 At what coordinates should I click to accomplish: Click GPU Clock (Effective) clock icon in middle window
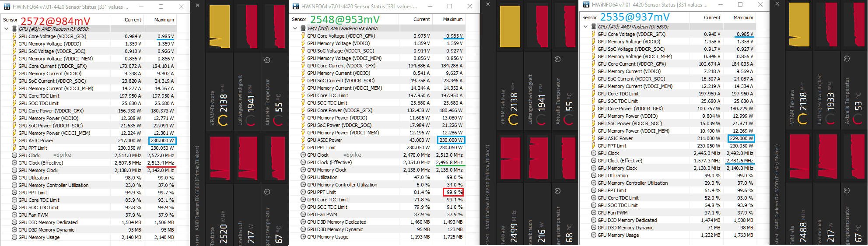303,162
